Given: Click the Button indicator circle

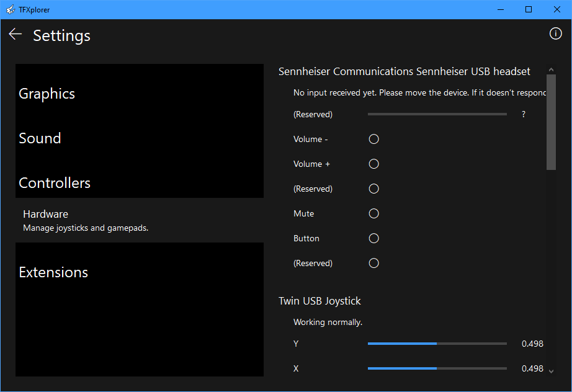Looking at the screenshot, I should (373, 238).
